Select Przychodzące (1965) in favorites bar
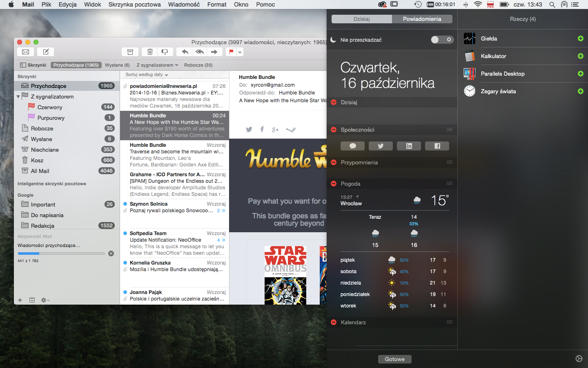The image size is (588, 368). pyautogui.click(x=76, y=65)
